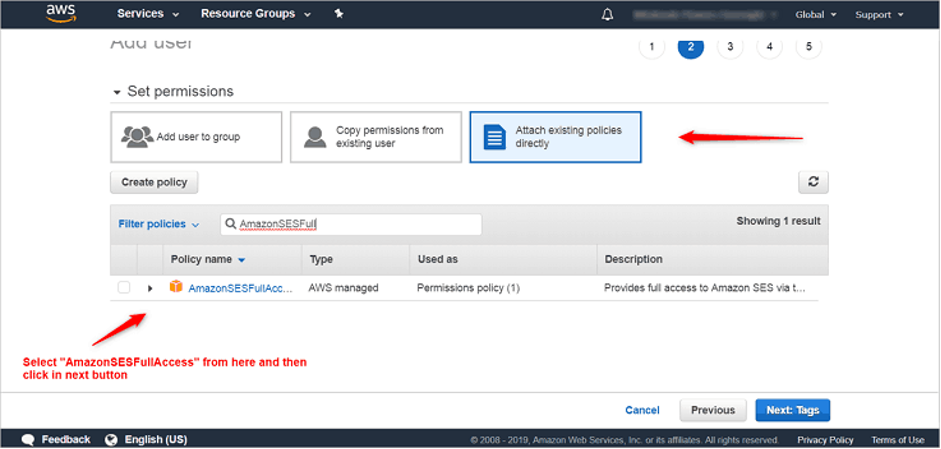Refresh the policy list

[813, 182]
